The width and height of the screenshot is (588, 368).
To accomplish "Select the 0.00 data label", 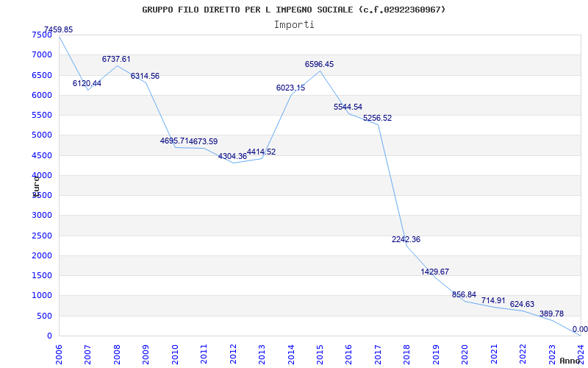I will click(580, 329).
